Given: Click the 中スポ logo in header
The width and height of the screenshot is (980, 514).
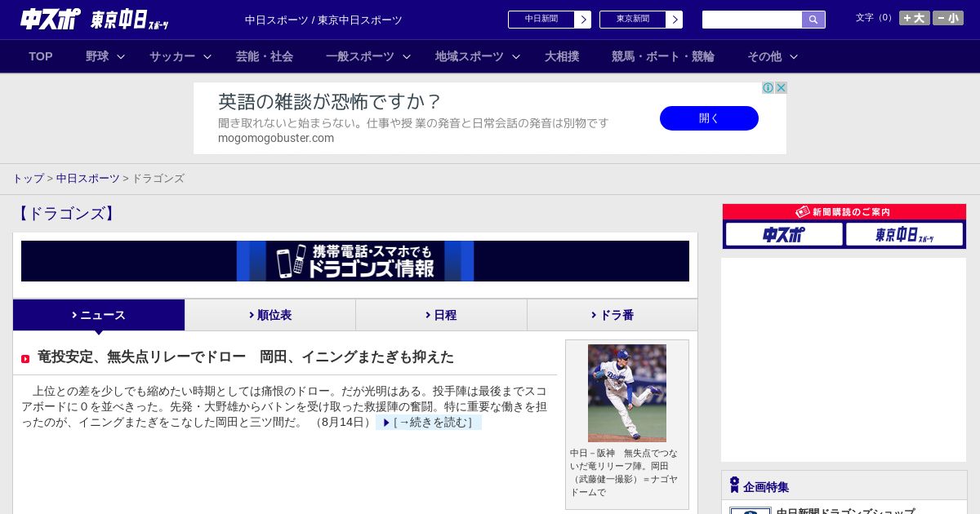Looking at the screenshot, I should click(x=51, y=19).
